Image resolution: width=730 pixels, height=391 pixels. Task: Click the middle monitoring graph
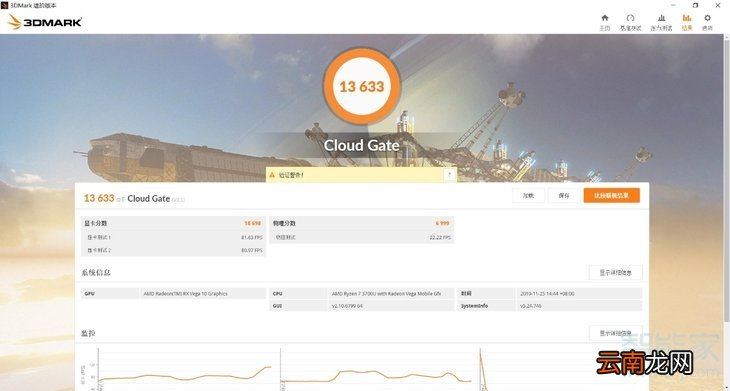[x=377, y=370]
